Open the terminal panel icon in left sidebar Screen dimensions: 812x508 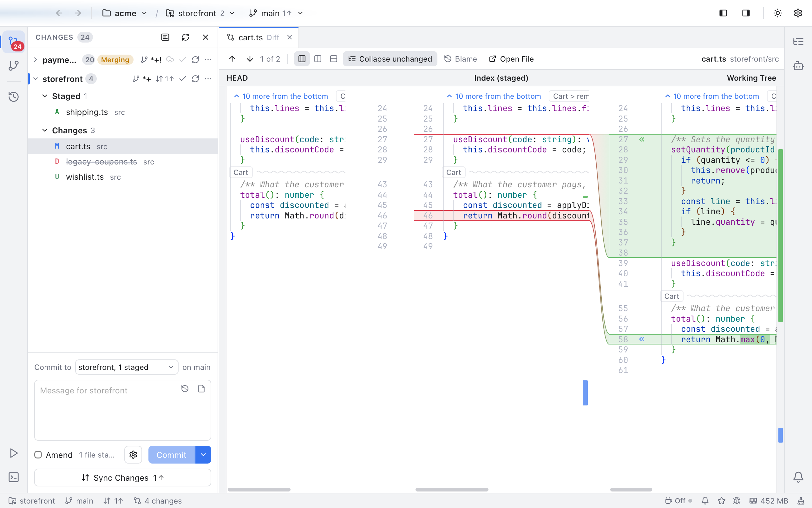coord(14,477)
